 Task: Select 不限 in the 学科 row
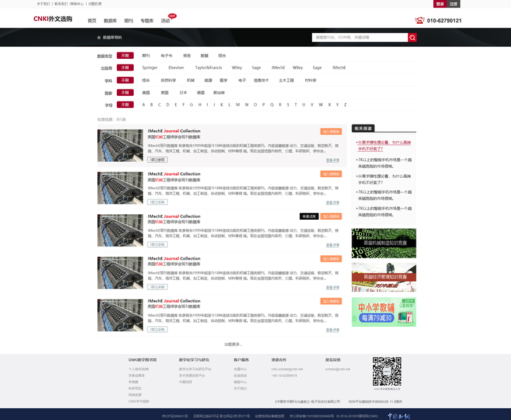click(125, 80)
